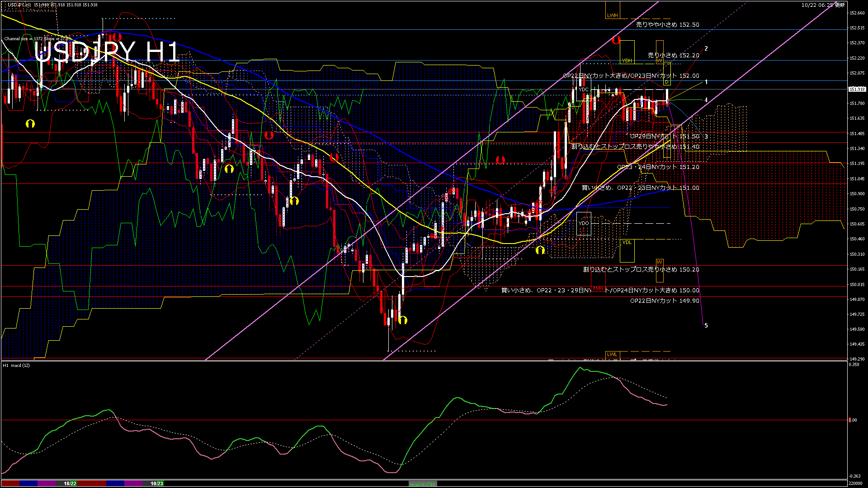Click the H1 macd (12) indicator label

click(x=17, y=365)
